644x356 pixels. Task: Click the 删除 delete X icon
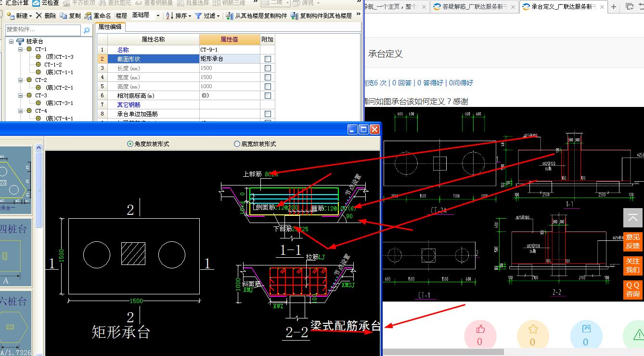pos(39,15)
